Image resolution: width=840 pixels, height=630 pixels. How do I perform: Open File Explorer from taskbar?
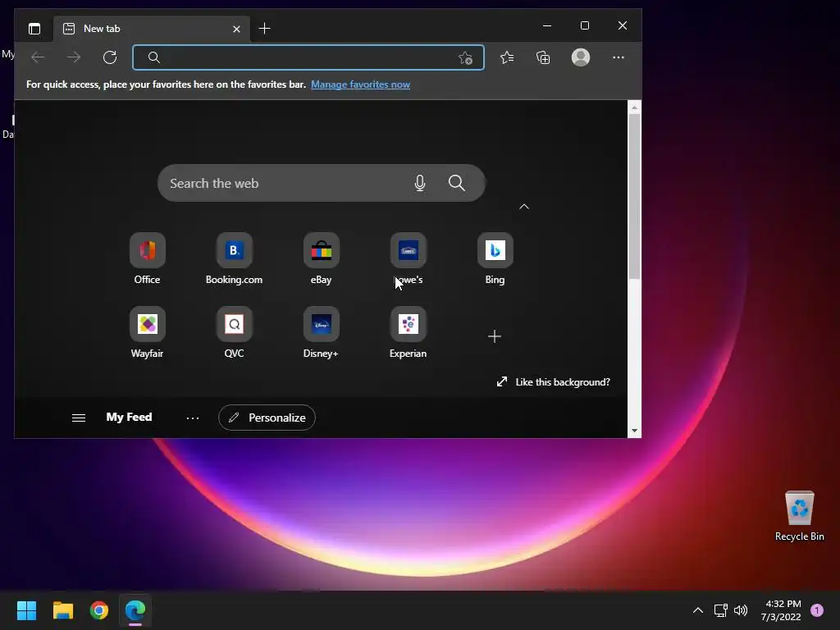click(x=62, y=610)
